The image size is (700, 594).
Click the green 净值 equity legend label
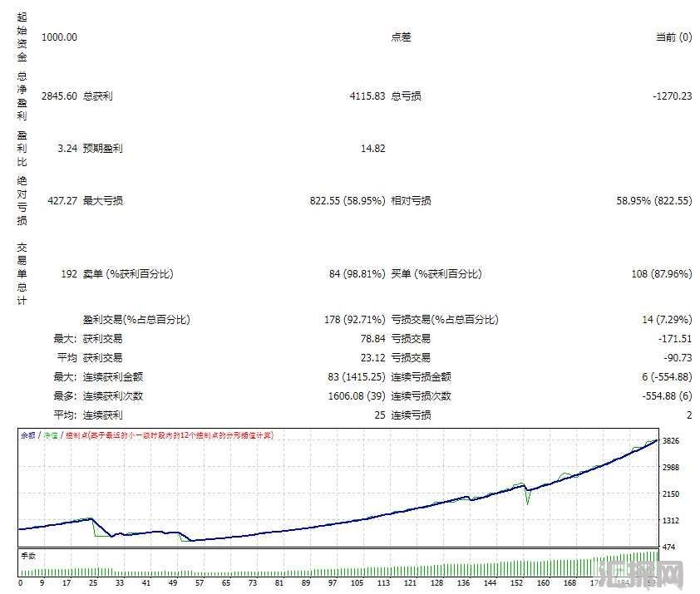[51, 435]
